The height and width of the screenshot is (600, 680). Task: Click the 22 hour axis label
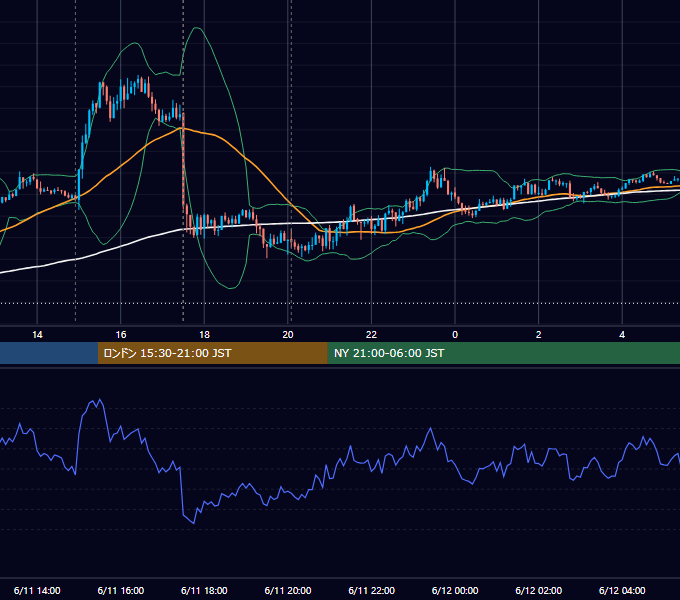coord(371,335)
